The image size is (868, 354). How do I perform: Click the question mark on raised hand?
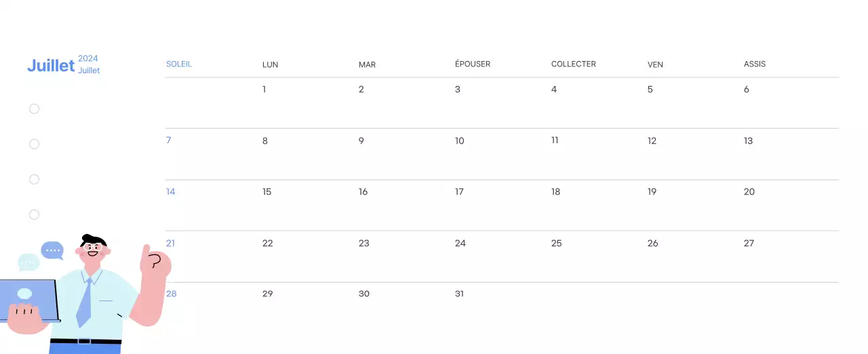coord(155,261)
